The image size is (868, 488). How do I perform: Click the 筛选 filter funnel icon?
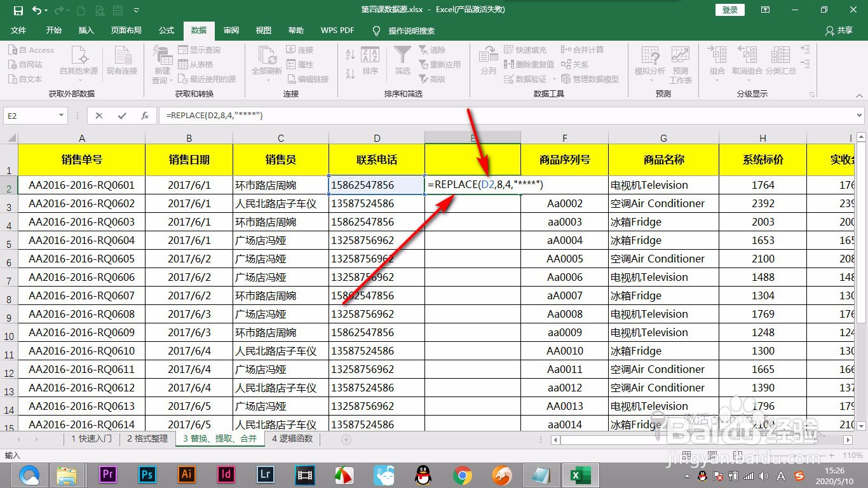click(x=402, y=55)
